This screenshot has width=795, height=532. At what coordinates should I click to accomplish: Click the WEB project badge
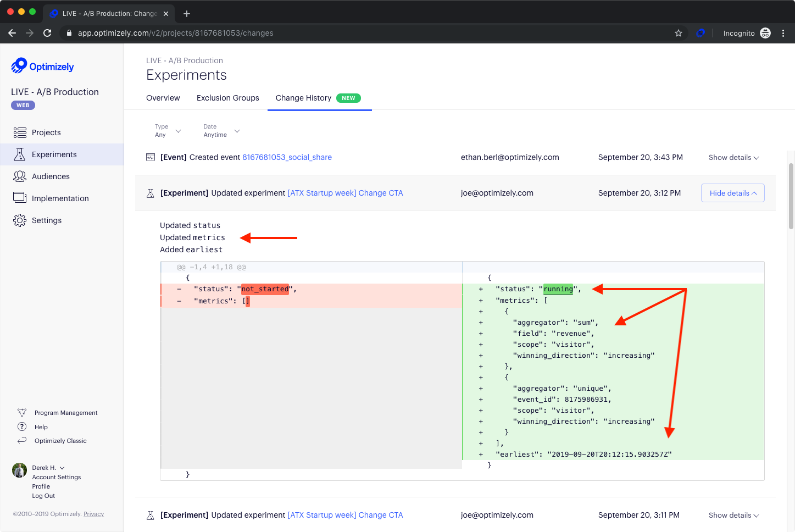pos(23,105)
